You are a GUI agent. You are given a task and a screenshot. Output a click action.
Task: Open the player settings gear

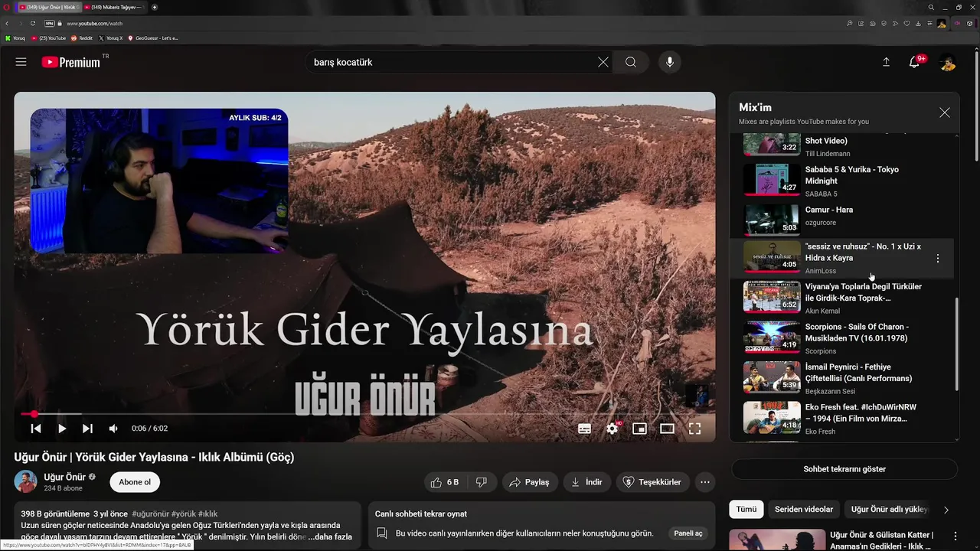tap(612, 429)
